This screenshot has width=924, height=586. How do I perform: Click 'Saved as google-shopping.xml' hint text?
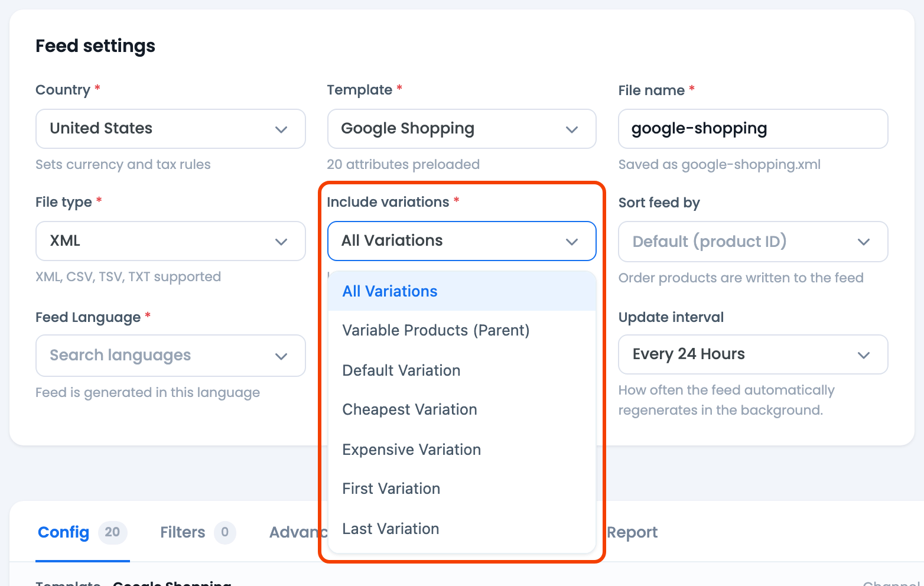pyautogui.click(x=720, y=164)
